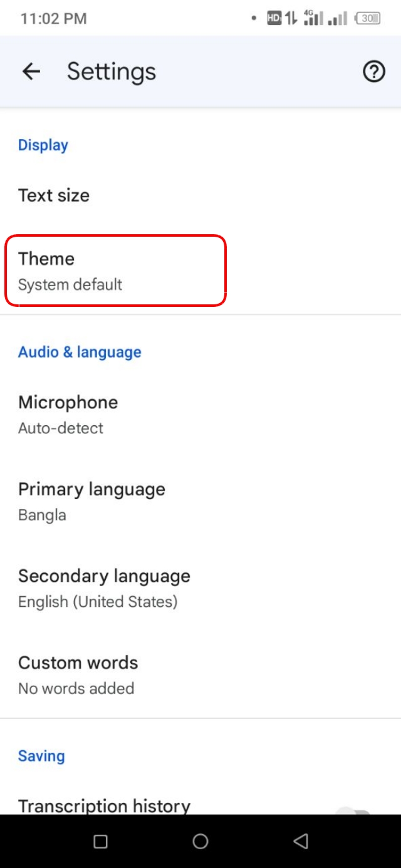Change Secondary language English (United States)
This screenshot has height=868, width=401.
coord(104,588)
